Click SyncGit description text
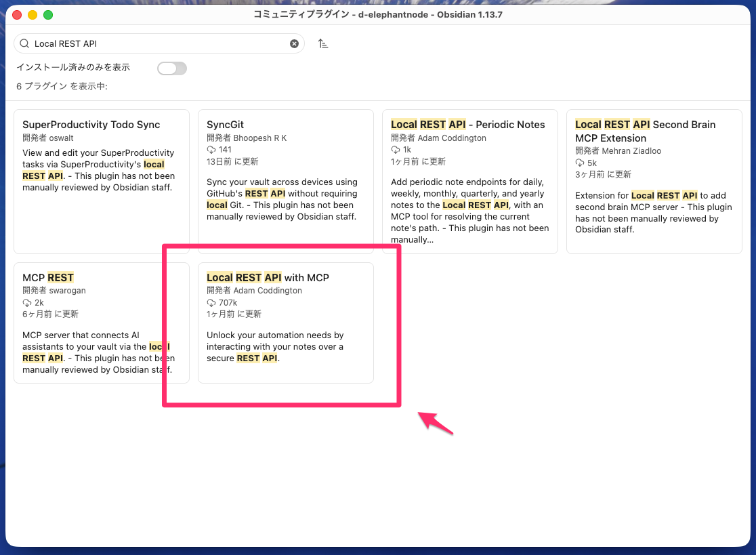Screen dimensions: 756x555 point(282,199)
